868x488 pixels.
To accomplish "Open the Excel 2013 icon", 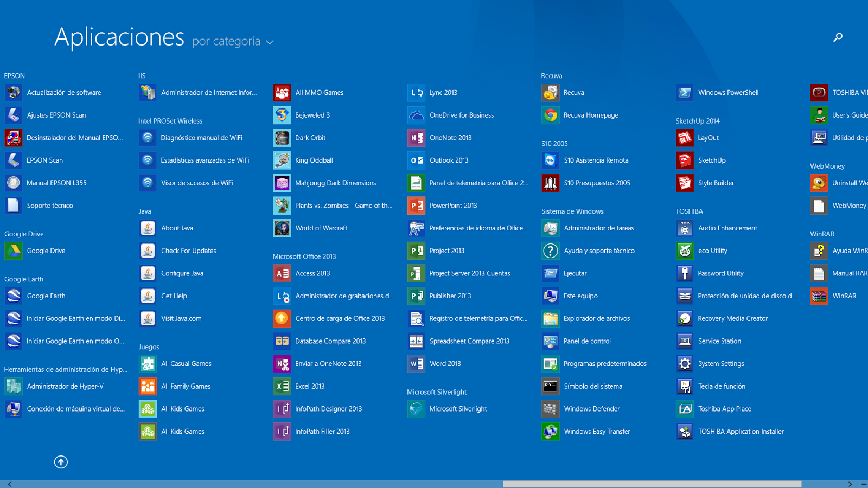I will tap(282, 386).
